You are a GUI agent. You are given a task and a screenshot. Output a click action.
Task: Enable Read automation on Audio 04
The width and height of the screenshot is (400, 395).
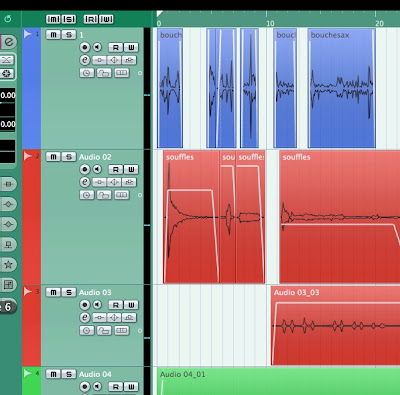(116, 387)
